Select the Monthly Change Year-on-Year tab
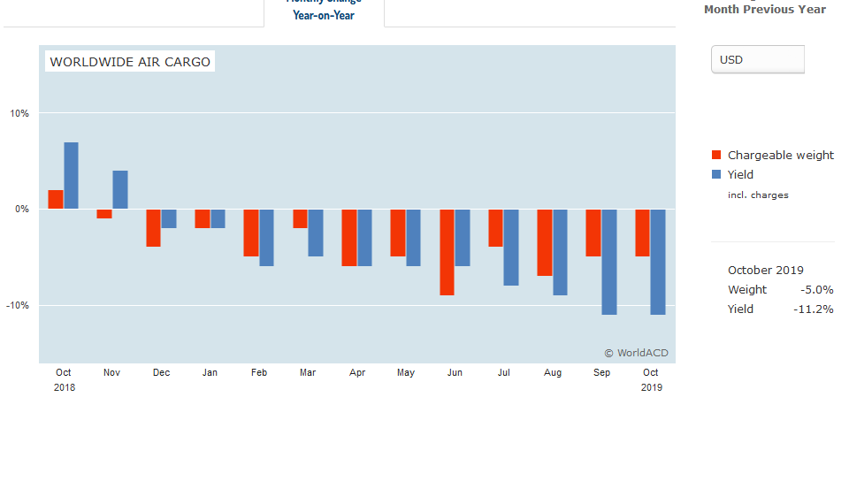 tap(324, 11)
